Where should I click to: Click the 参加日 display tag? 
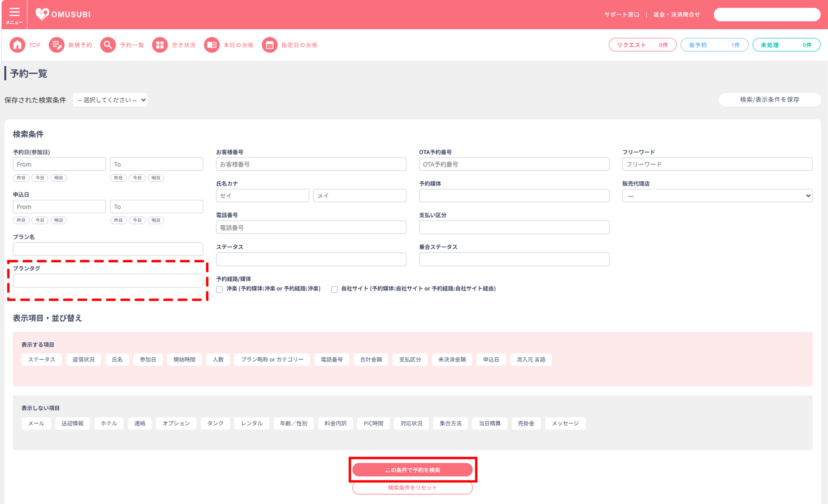(x=148, y=359)
